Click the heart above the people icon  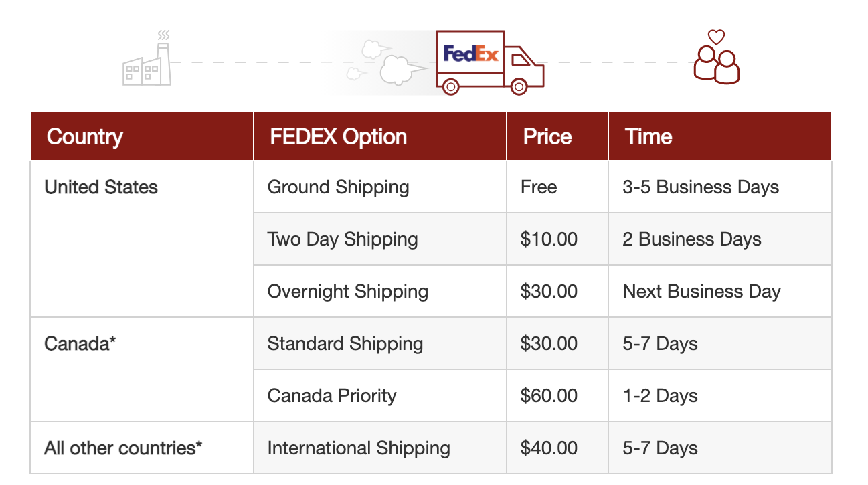[716, 37]
